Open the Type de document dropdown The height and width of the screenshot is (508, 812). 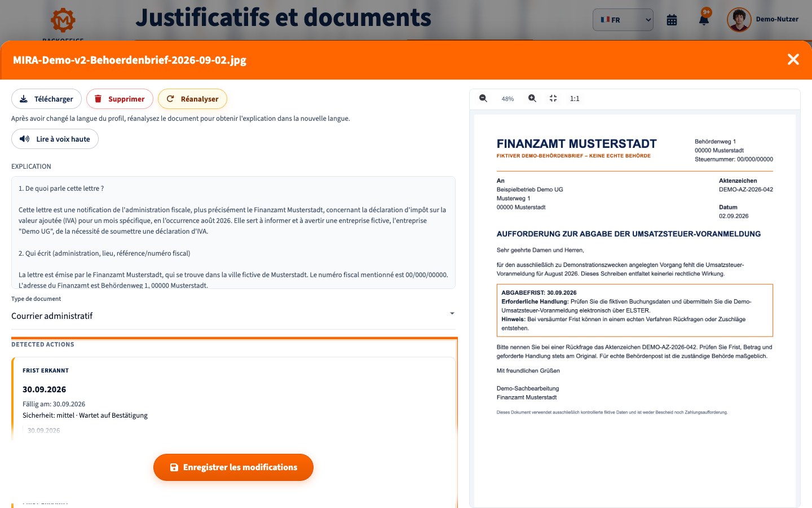[x=233, y=316]
